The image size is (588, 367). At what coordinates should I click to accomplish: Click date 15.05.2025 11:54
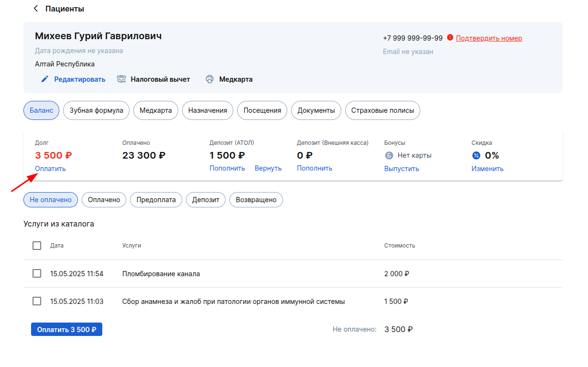click(x=76, y=274)
